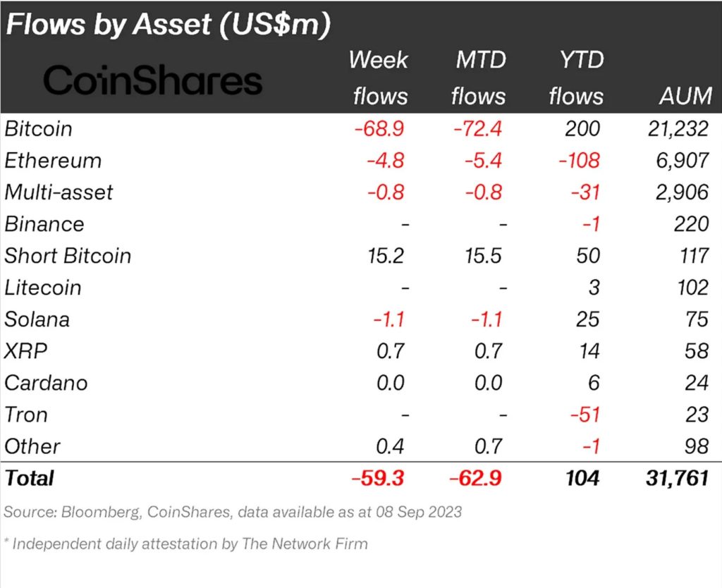Click Bitcoin's AUM value 21,232
This screenshot has height=588, width=722.
pyautogui.click(x=676, y=128)
